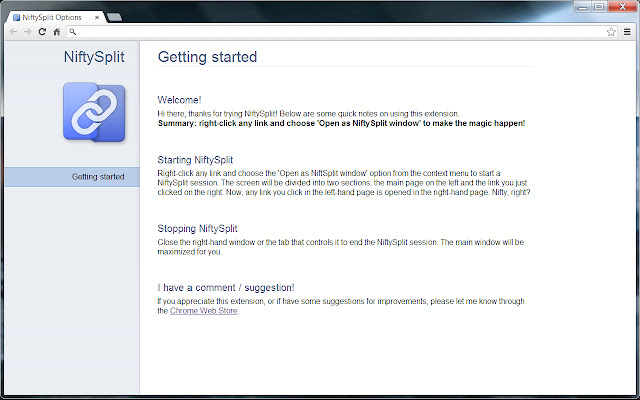
Task: Click the NiftySplit Options tab favicon
Action: (x=16, y=18)
